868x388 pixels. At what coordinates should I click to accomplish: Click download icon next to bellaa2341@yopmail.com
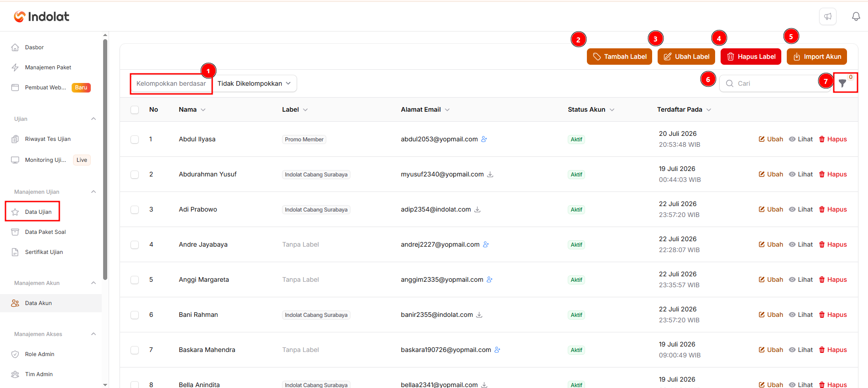point(484,385)
